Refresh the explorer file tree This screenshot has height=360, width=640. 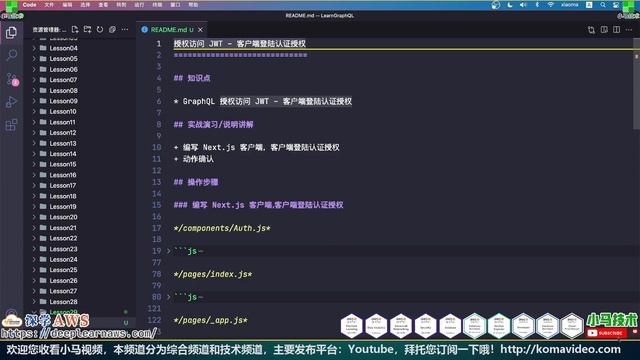coord(100,29)
